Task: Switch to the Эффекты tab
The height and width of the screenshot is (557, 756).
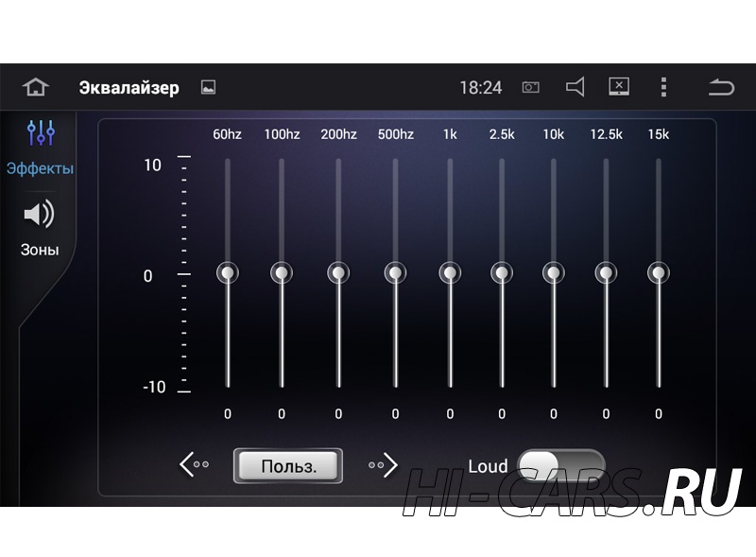Action: click(40, 168)
